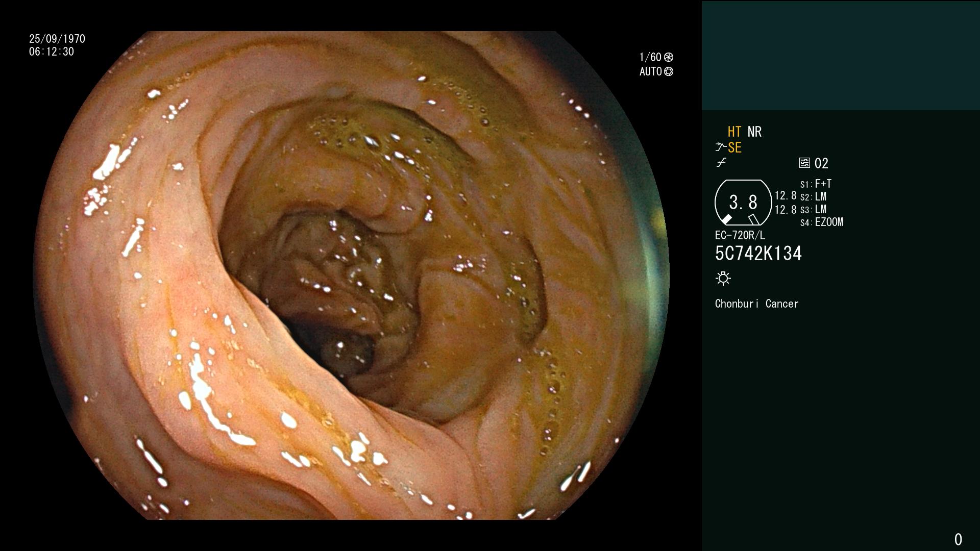Click the time 06:12:30
Screen dimensions: 980x551
(52, 52)
